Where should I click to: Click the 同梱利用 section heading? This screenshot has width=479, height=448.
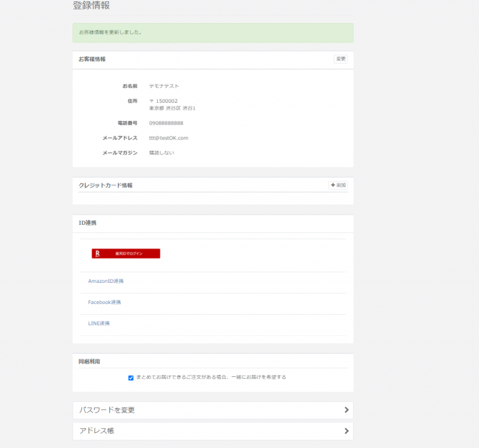point(89,361)
